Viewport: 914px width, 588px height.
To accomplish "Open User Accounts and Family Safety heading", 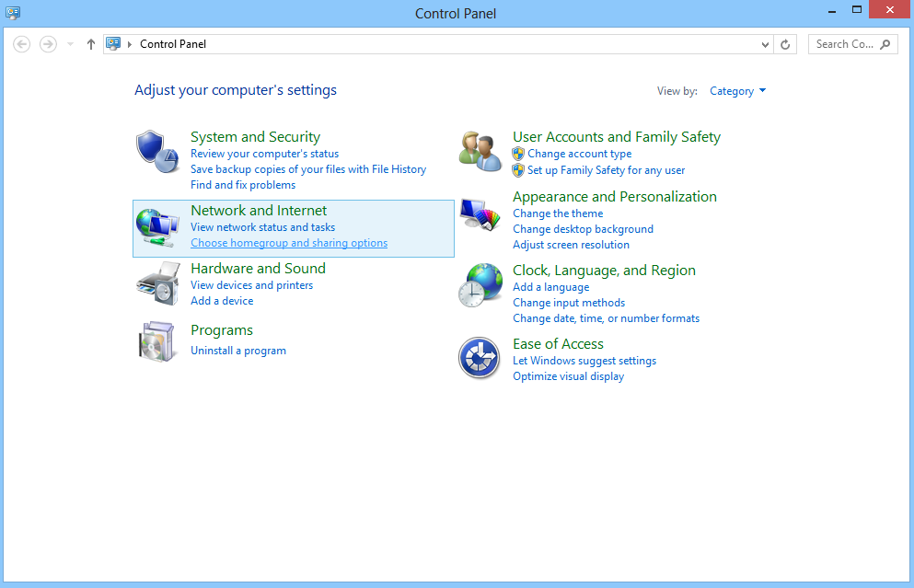I will [x=617, y=137].
